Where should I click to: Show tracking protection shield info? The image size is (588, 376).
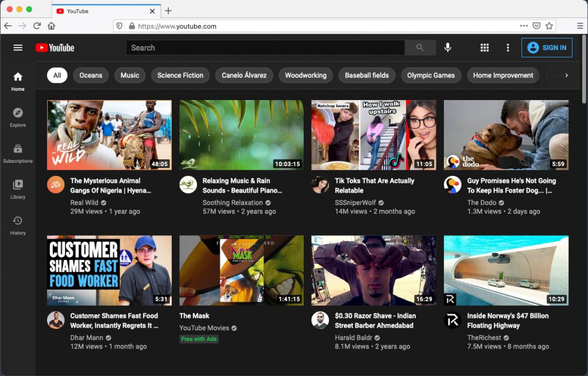[x=119, y=26]
